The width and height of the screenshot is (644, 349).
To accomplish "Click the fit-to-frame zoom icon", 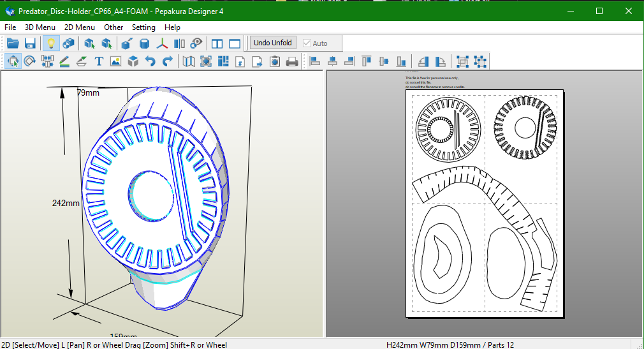I will click(x=206, y=61).
